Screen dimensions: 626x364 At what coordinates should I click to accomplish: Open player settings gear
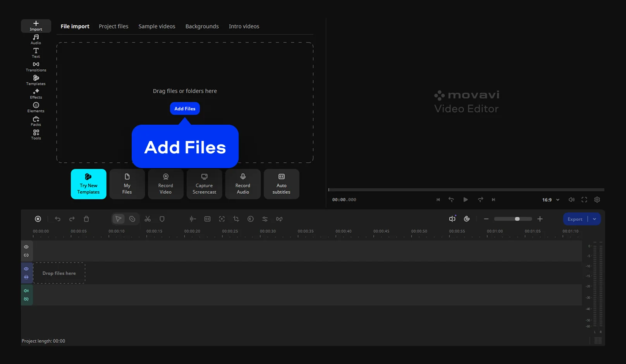click(597, 200)
